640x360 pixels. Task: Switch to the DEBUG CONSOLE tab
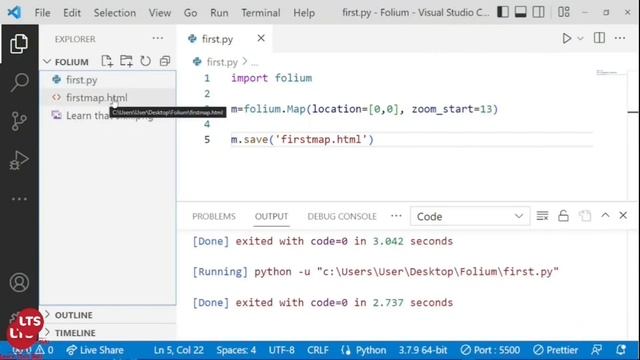[342, 216]
